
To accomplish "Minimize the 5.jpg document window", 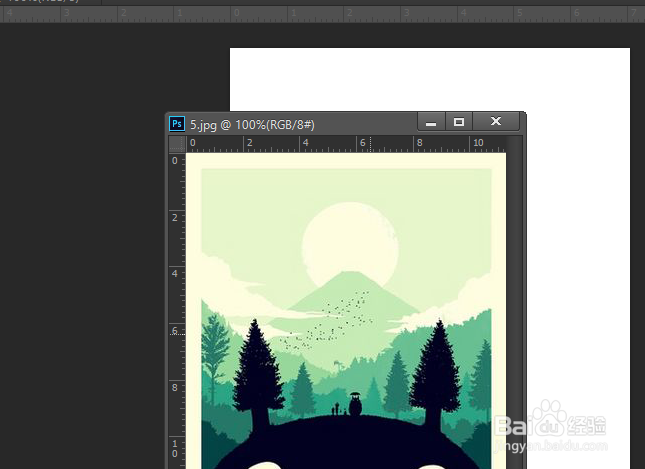I will click(431, 122).
